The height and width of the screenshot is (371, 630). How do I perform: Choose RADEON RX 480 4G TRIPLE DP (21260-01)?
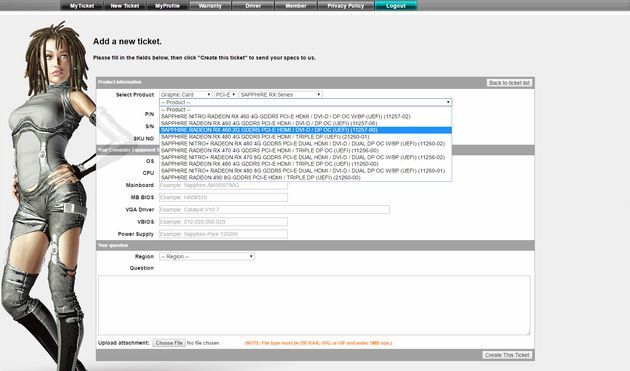tap(305, 137)
